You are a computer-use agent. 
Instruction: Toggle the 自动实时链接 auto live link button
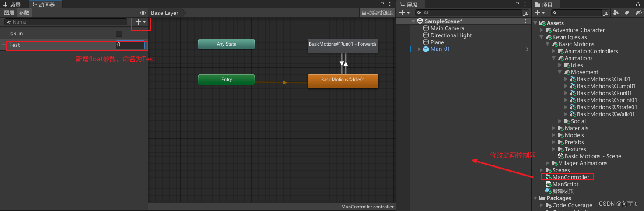point(377,13)
